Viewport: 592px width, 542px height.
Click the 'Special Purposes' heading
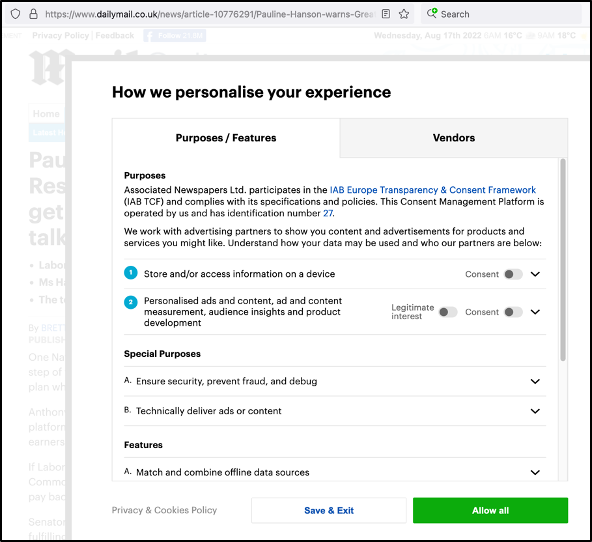click(x=162, y=354)
